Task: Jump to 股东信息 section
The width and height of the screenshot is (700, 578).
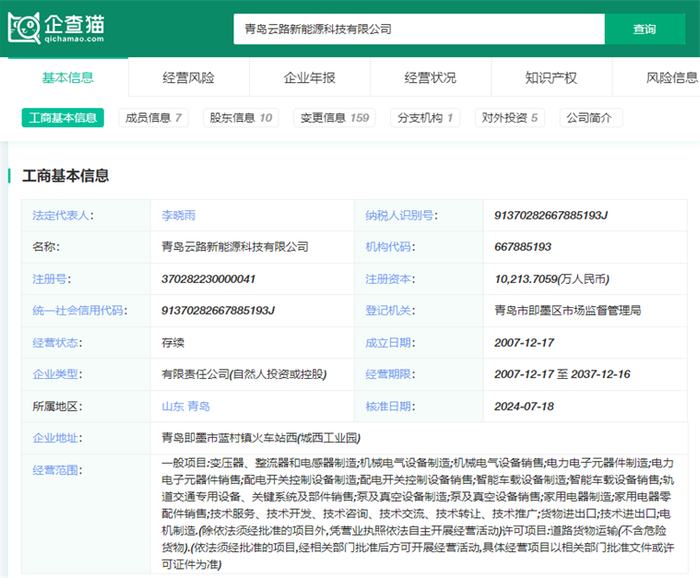Action: [x=240, y=118]
